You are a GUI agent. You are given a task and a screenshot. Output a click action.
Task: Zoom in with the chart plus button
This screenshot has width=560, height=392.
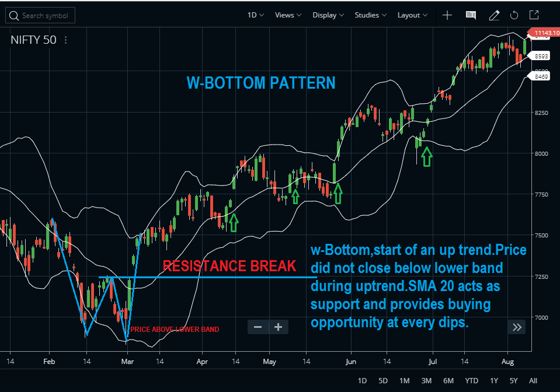(278, 327)
